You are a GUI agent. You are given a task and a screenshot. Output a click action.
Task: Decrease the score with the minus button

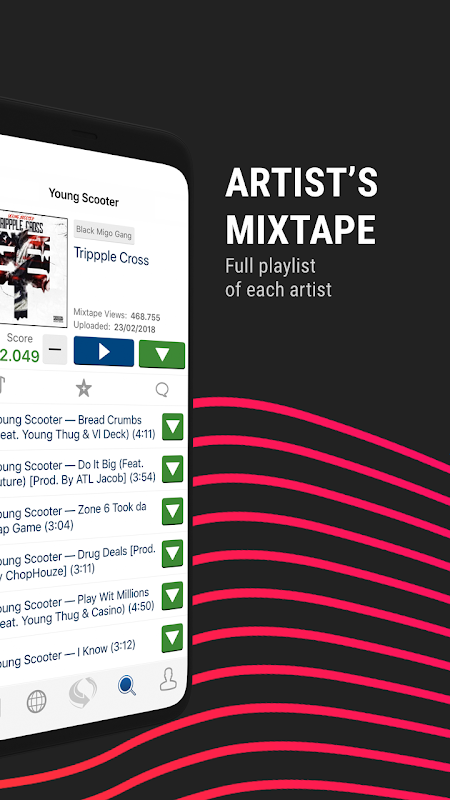point(55,349)
